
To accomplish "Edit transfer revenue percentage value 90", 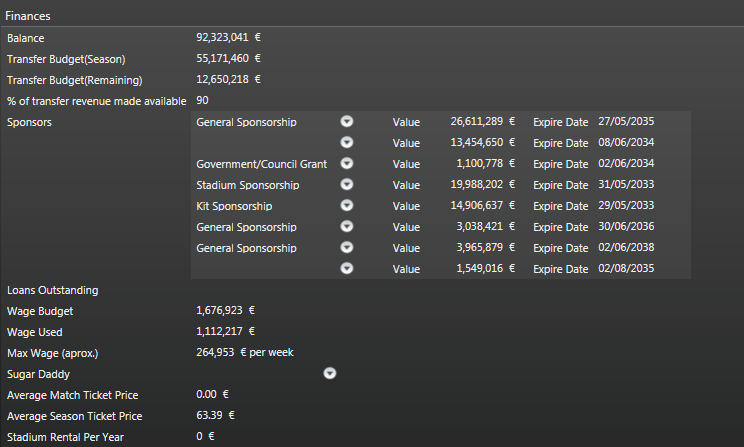I will coord(202,100).
